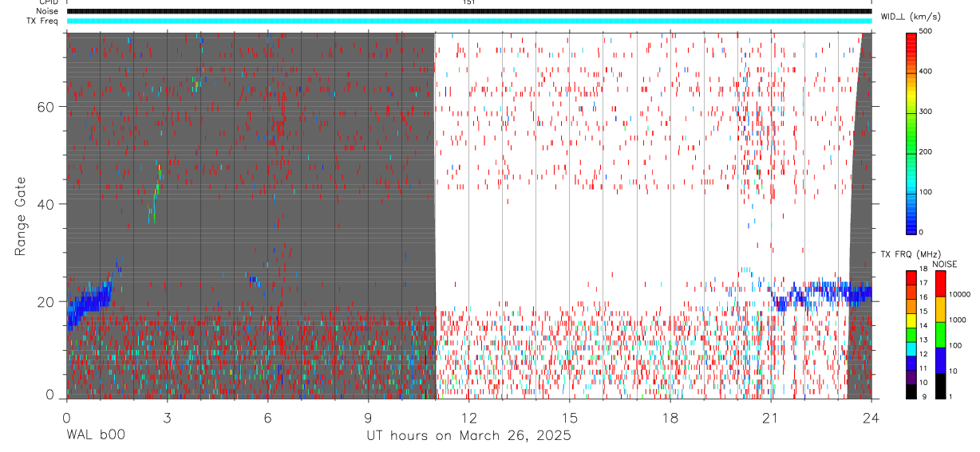Click the '18' frequency scale label
This screenshot has height=452, width=980.
pyautogui.click(x=924, y=269)
